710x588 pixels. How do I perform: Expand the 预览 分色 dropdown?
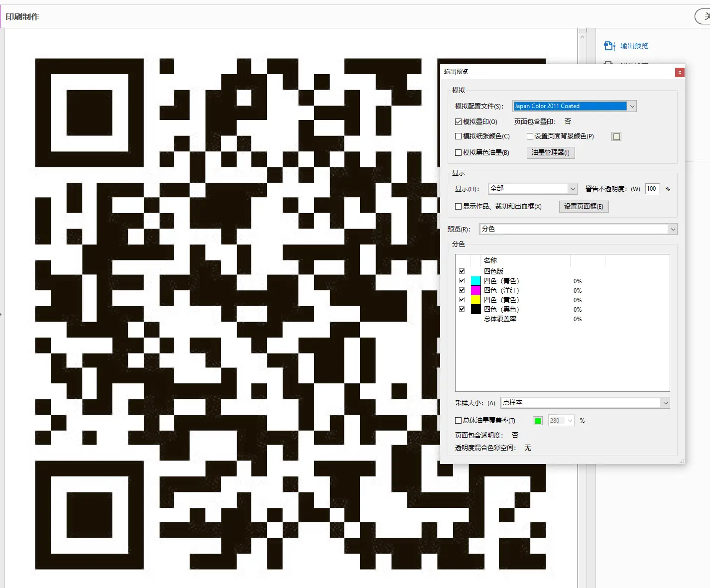pyautogui.click(x=673, y=229)
